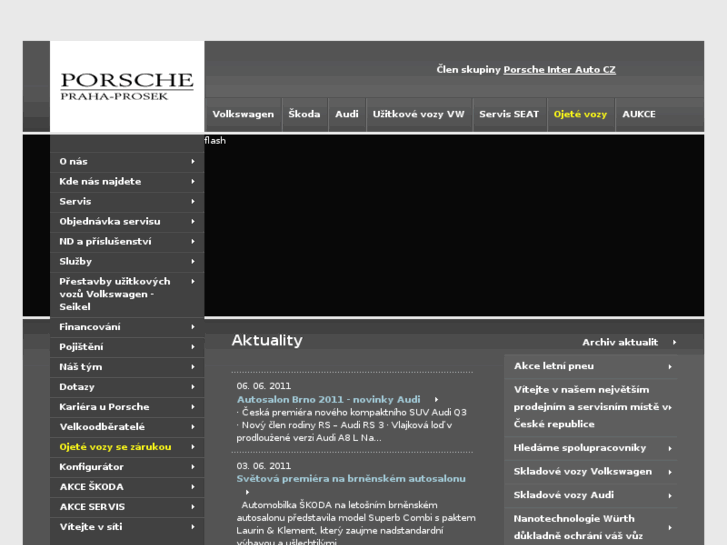The width and height of the screenshot is (727, 545).
Task: Click the arrow beside Velkoodběratelé
Action: [x=193, y=427]
